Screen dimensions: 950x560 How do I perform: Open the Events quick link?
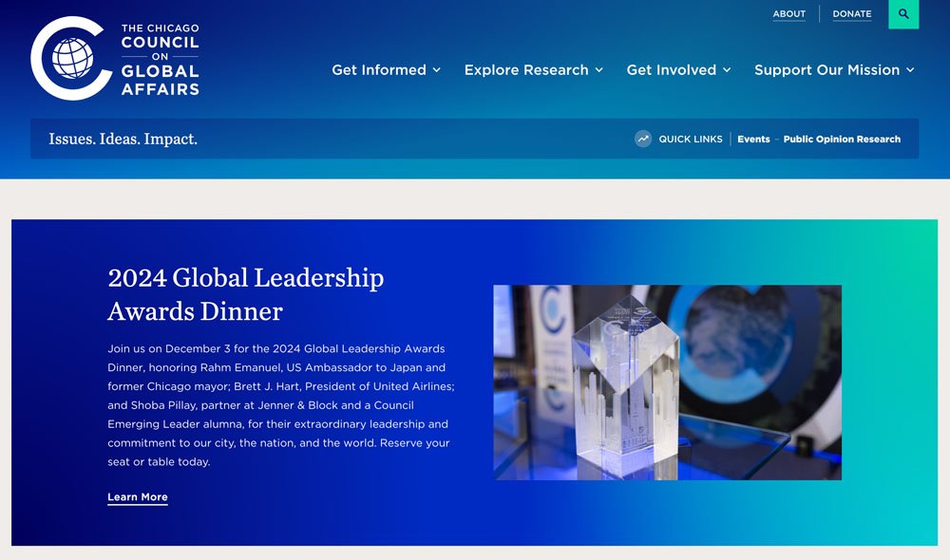(753, 140)
